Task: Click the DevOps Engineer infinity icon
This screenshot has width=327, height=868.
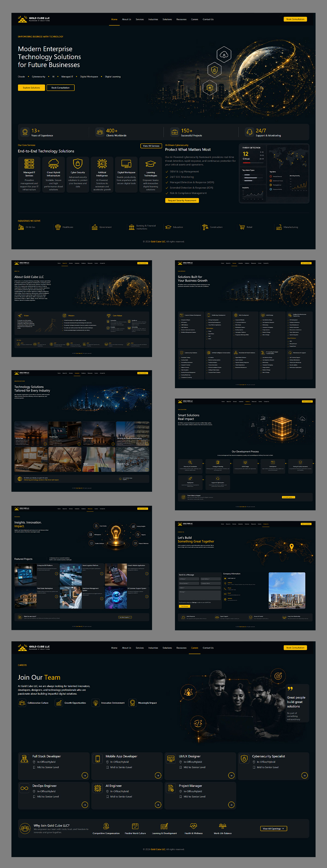Action: point(24,788)
